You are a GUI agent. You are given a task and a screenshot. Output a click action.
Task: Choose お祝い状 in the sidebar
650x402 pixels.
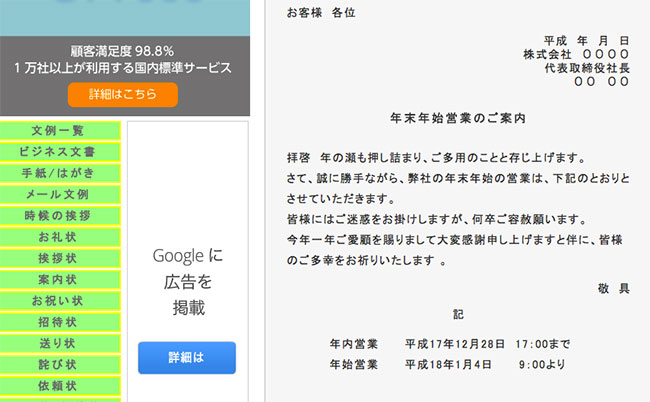click(58, 300)
